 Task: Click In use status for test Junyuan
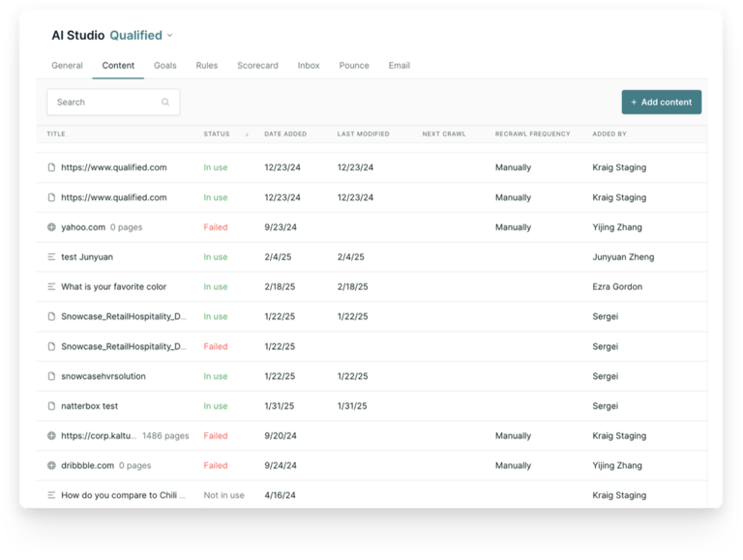[x=216, y=256]
